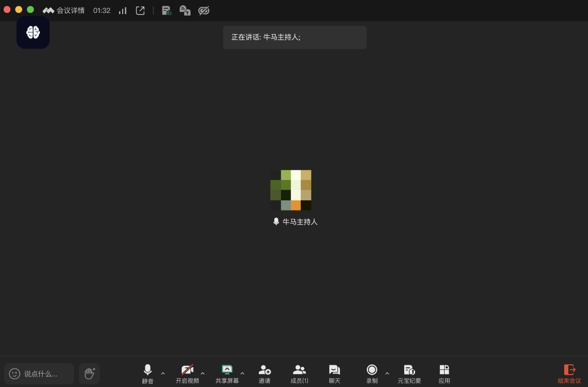Open the 元宝纪要 meeting notes

[x=409, y=373]
